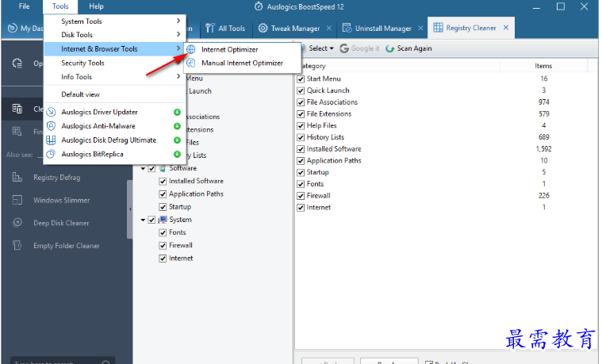Screen dimensions: 602x364
Task: Click the Registry Cleaner grid icon
Action: 438,28
